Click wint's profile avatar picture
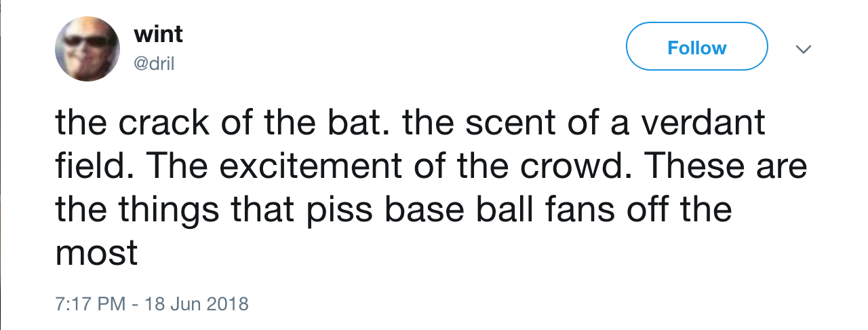Screen dimensions: 868x330 (x=87, y=48)
